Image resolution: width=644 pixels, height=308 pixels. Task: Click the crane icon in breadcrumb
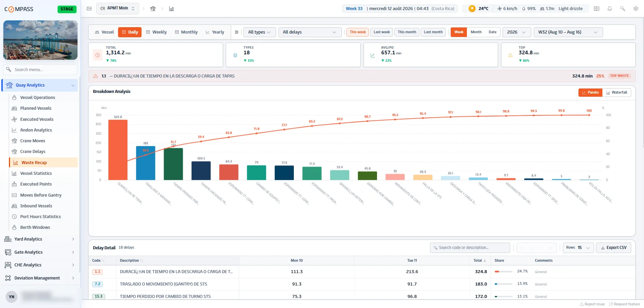pos(153,9)
